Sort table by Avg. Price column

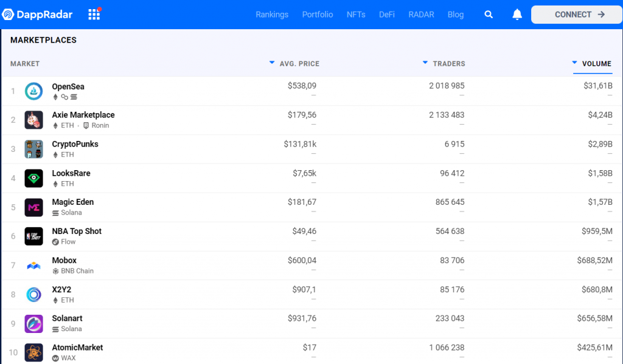(299, 64)
